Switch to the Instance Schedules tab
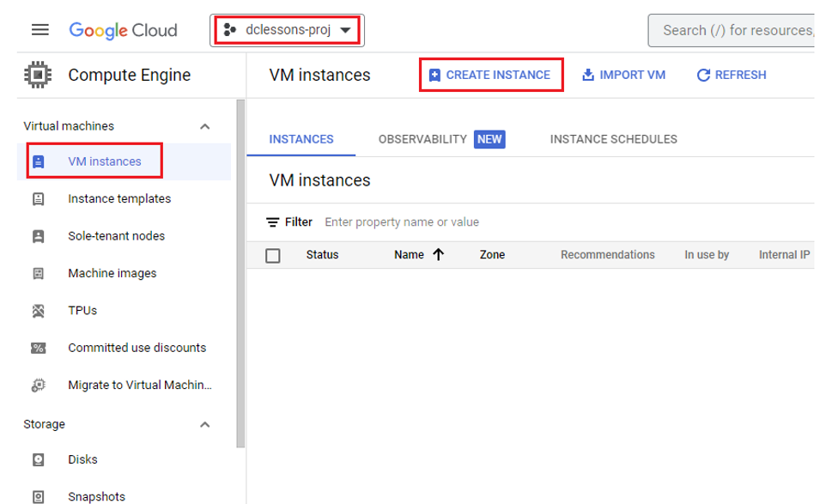Viewport: 826px width, 504px height. 614,140
